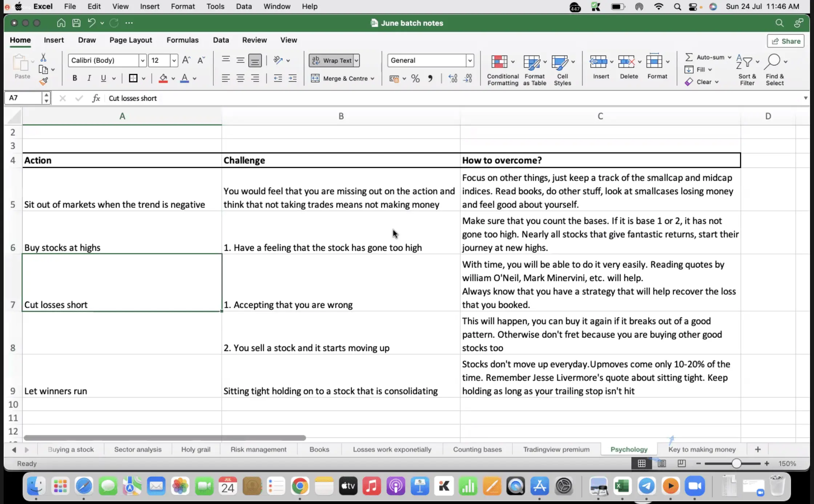The width and height of the screenshot is (814, 504).
Task: Add a new sheet with plus button
Action: (758, 449)
